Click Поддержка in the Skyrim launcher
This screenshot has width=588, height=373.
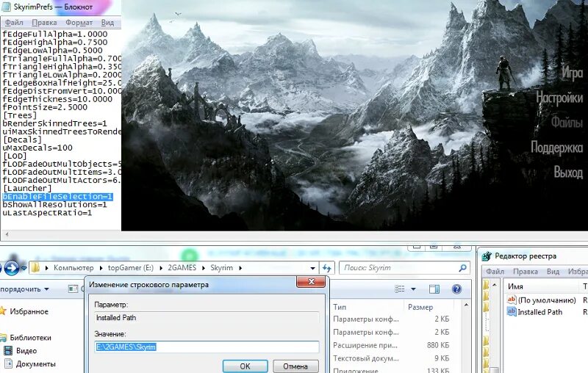point(556,148)
